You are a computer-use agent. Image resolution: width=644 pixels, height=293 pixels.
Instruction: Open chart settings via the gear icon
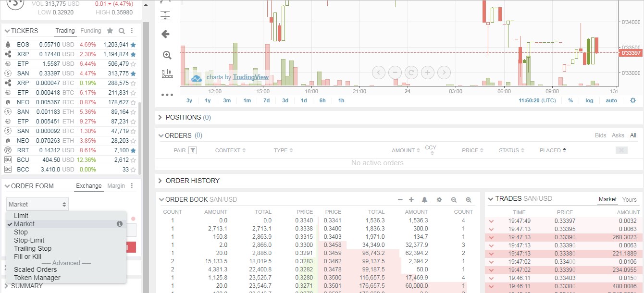633,100
